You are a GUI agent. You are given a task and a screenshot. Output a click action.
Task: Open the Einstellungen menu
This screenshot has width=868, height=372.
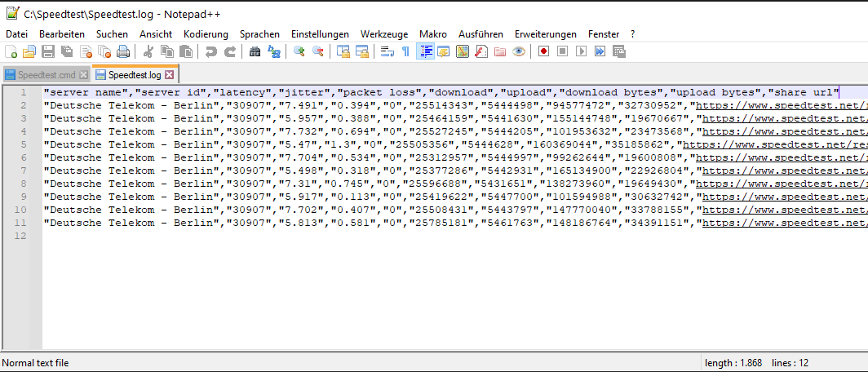(x=320, y=34)
